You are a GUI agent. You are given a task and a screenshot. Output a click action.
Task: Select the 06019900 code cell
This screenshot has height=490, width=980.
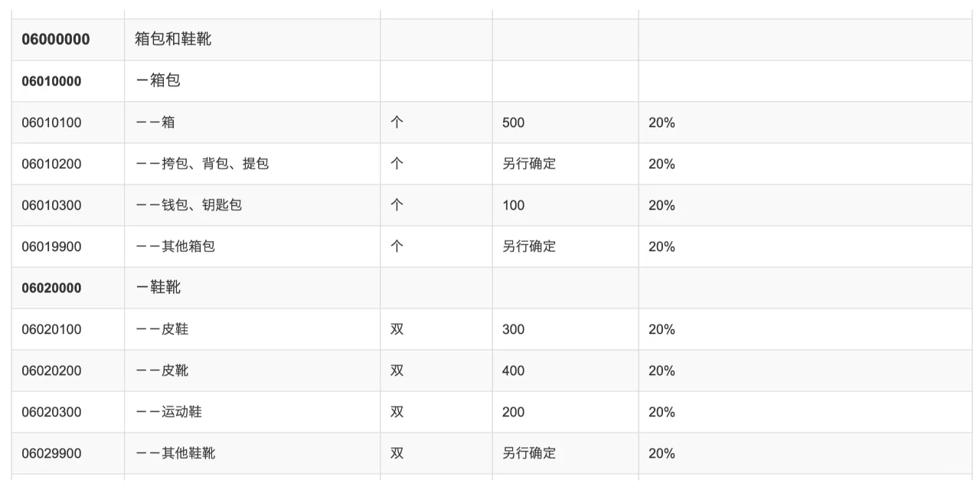click(51, 247)
